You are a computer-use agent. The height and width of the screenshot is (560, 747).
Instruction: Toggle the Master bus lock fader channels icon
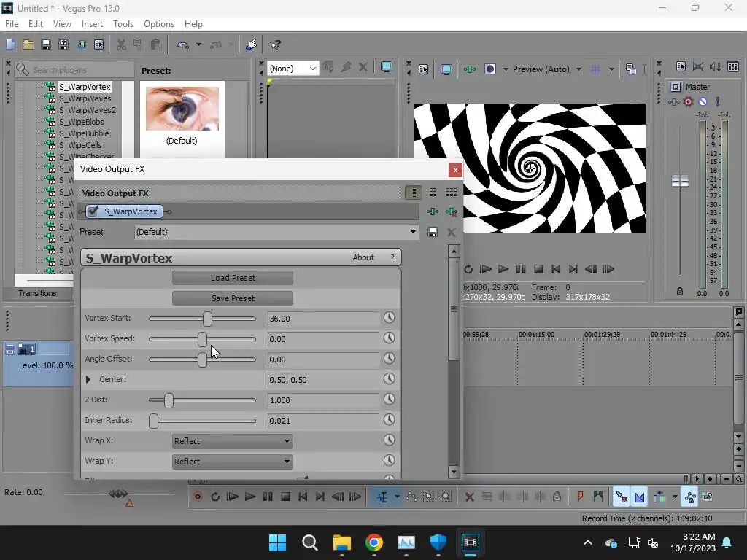(680, 291)
